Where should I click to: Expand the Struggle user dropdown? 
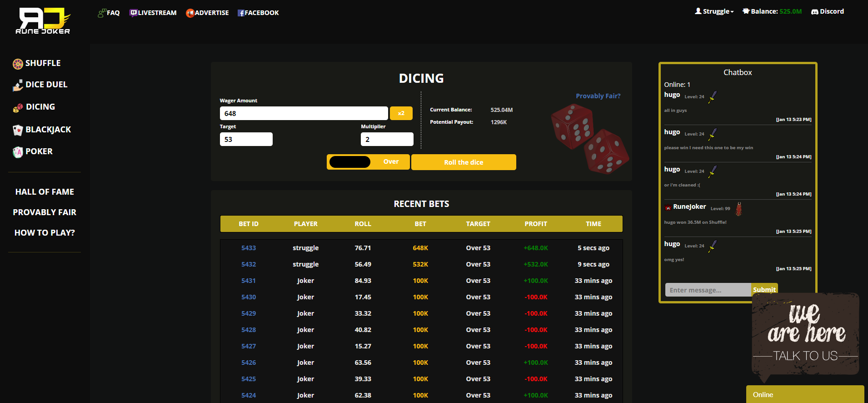point(714,11)
